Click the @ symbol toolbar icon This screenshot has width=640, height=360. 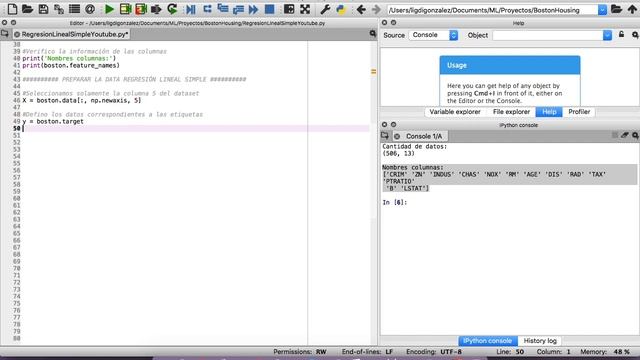(x=90, y=9)
